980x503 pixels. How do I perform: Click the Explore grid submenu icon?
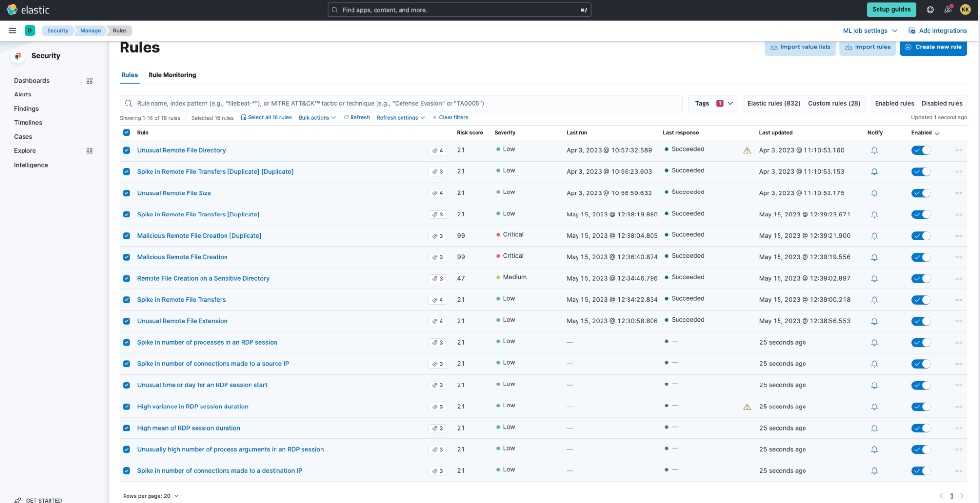[89, 151]
